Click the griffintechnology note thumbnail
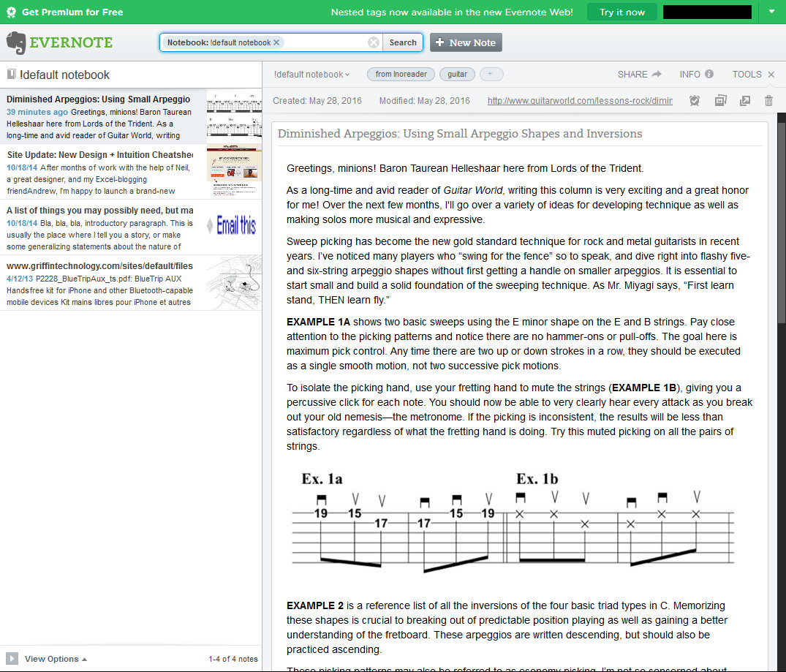786x672 pixels. tap(234, 283)
